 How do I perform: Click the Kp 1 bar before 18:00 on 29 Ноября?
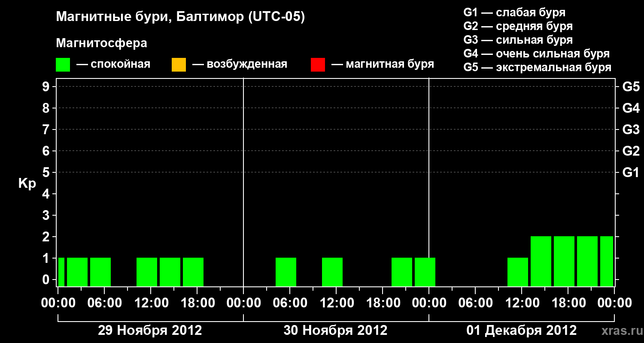193,272
